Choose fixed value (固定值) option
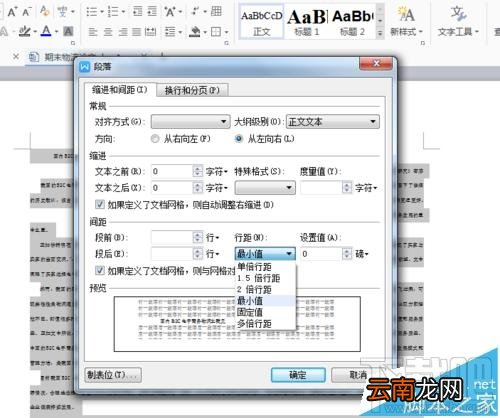 (265, 312)
